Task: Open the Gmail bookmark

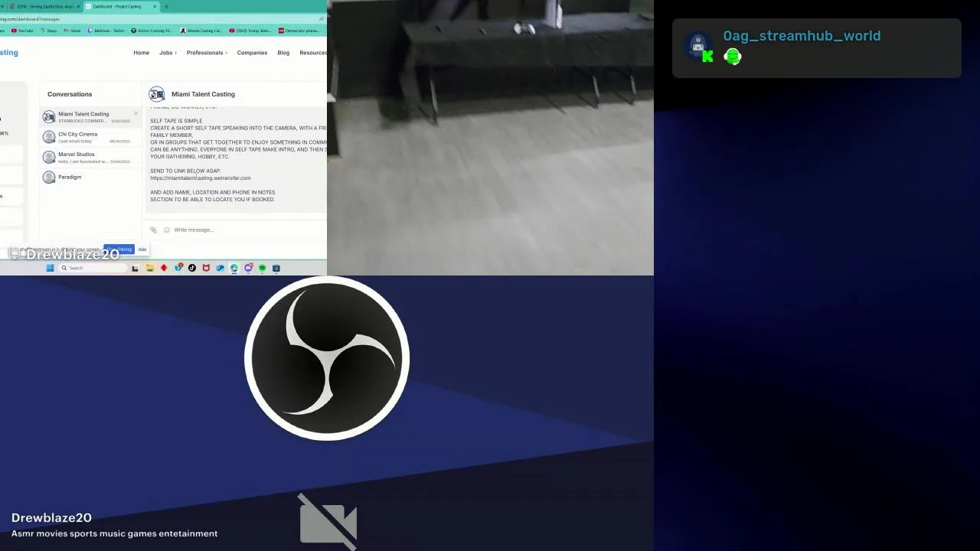Action: (72, 31)
